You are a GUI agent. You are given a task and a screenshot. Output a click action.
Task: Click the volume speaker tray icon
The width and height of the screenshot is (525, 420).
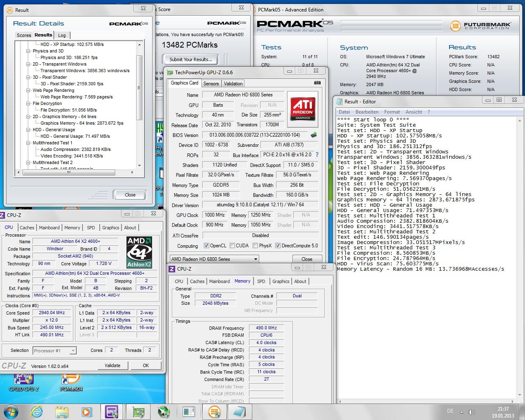471,412
